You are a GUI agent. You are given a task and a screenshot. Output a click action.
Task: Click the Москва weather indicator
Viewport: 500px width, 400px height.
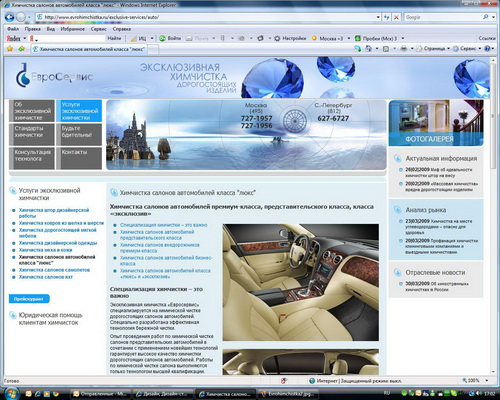[327, 38]
